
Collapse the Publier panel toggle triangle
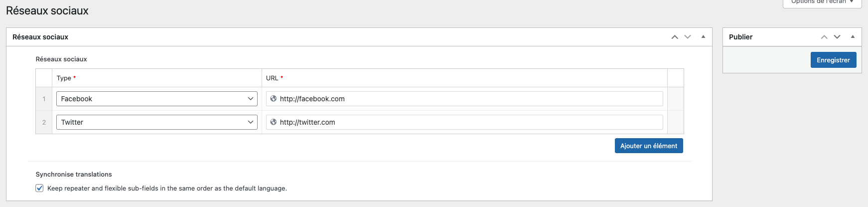pyautogui.click(x=853, y=37)
